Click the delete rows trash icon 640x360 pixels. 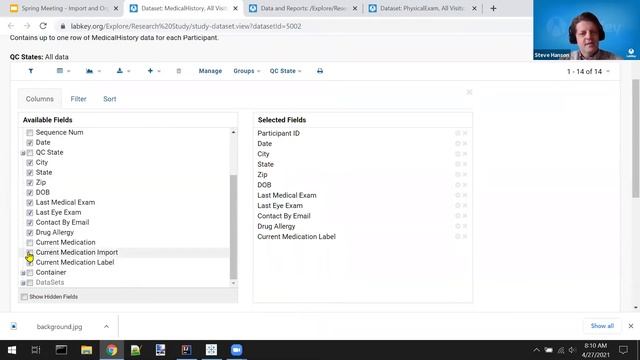pos(179,71)
